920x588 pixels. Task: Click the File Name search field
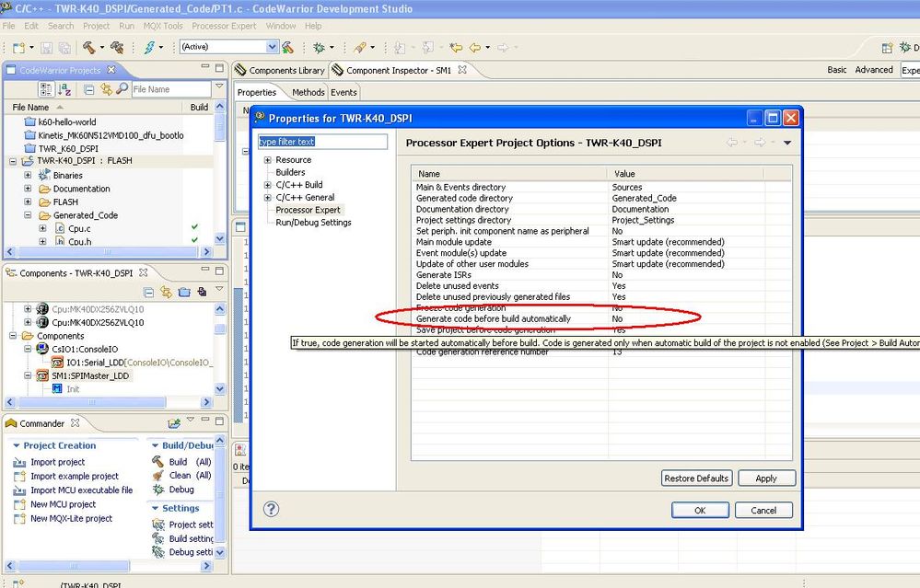(170, 89)
